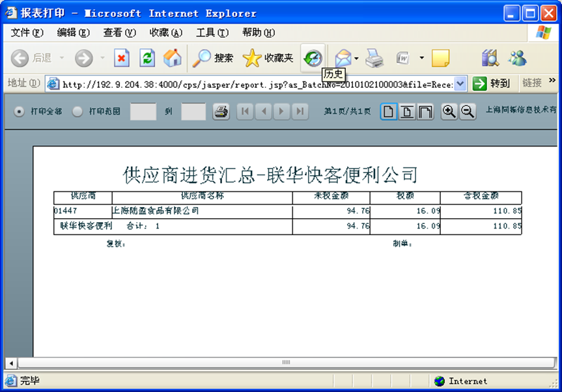Image resolution: width=562 pixels, height=392 pixels.
Task: Click the report print button icon
Action: coord(221,111)
